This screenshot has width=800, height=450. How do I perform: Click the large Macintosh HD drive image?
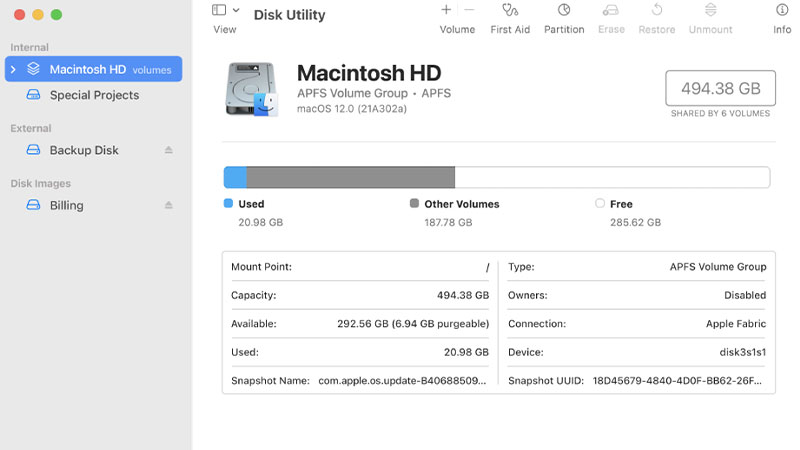[252, 89]
